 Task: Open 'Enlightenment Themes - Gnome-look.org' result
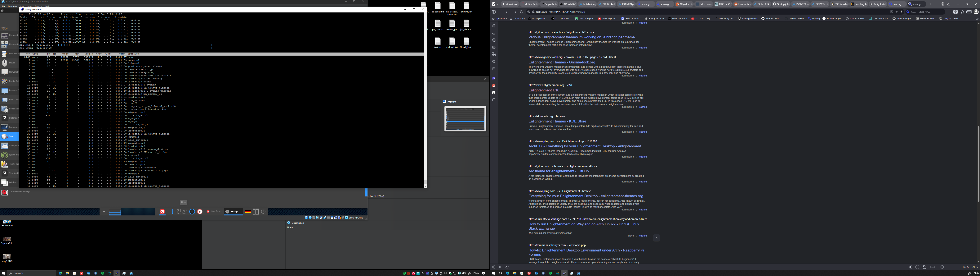(562, 62)
